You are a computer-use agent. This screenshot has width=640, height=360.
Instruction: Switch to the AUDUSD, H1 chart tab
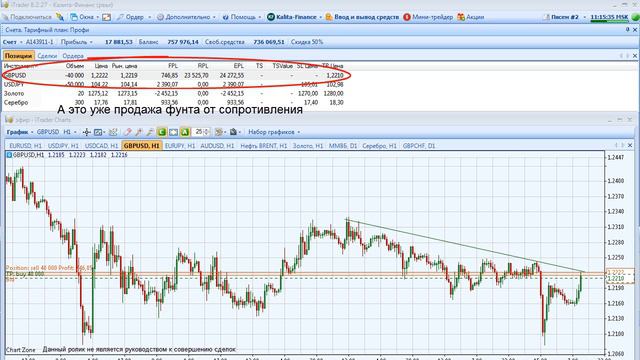point(217,146)
